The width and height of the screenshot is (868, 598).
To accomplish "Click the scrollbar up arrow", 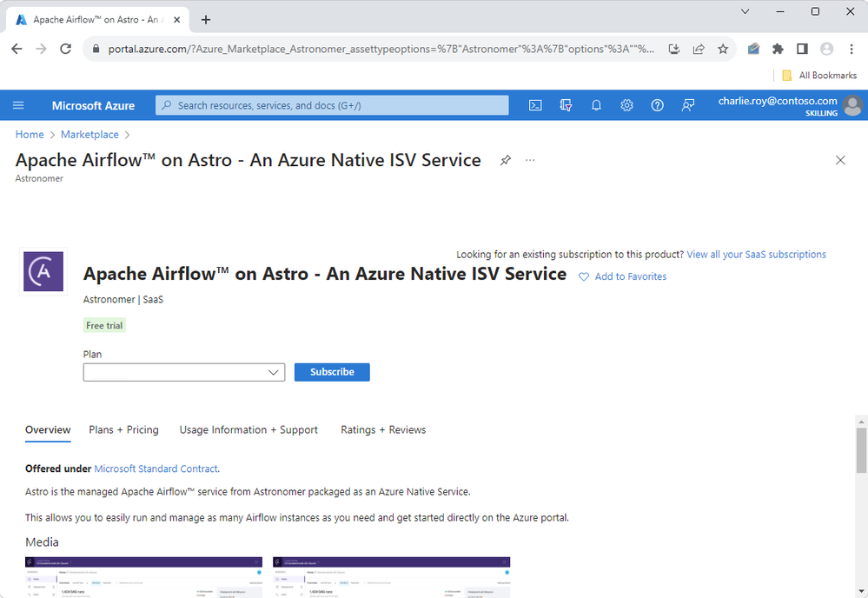I will tap(861, 422).
